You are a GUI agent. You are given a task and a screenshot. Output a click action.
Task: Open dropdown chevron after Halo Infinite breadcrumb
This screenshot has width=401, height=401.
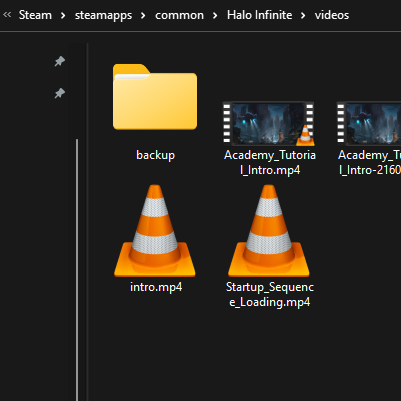[303, 15]
